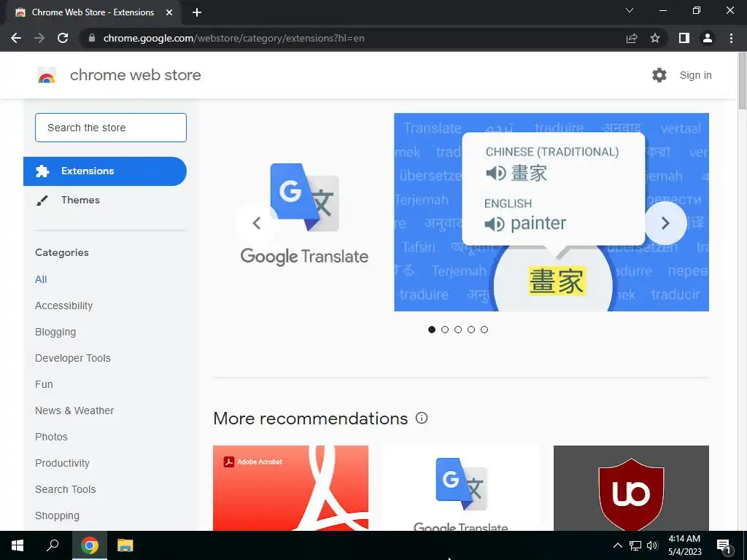Click the padlock site info icon

tap(92, 38)
